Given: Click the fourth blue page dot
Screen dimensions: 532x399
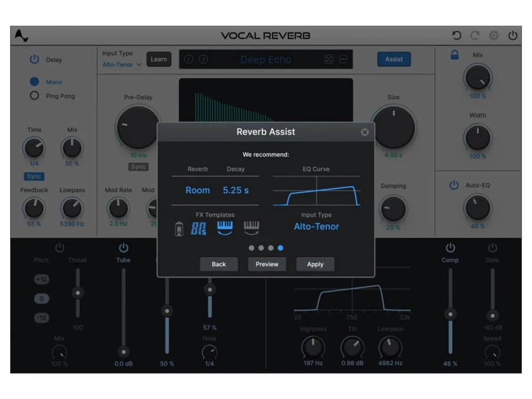Looking at the screenshot, I should (x=280, y=248).
